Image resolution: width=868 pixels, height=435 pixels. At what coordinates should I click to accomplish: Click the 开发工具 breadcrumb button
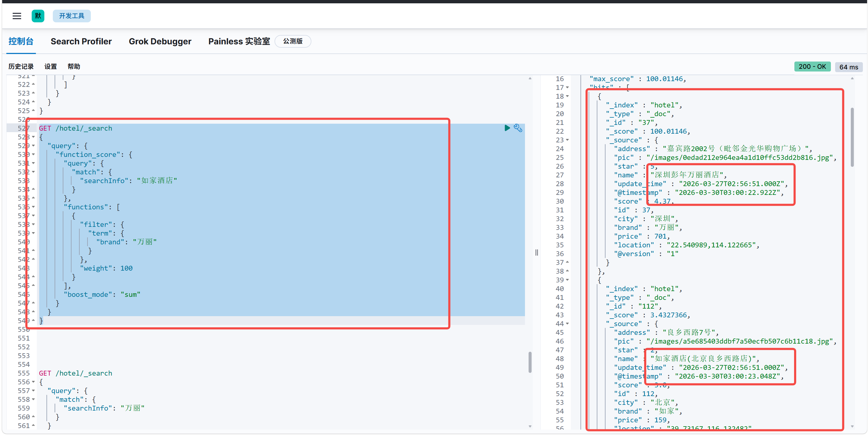click(72, 16)
